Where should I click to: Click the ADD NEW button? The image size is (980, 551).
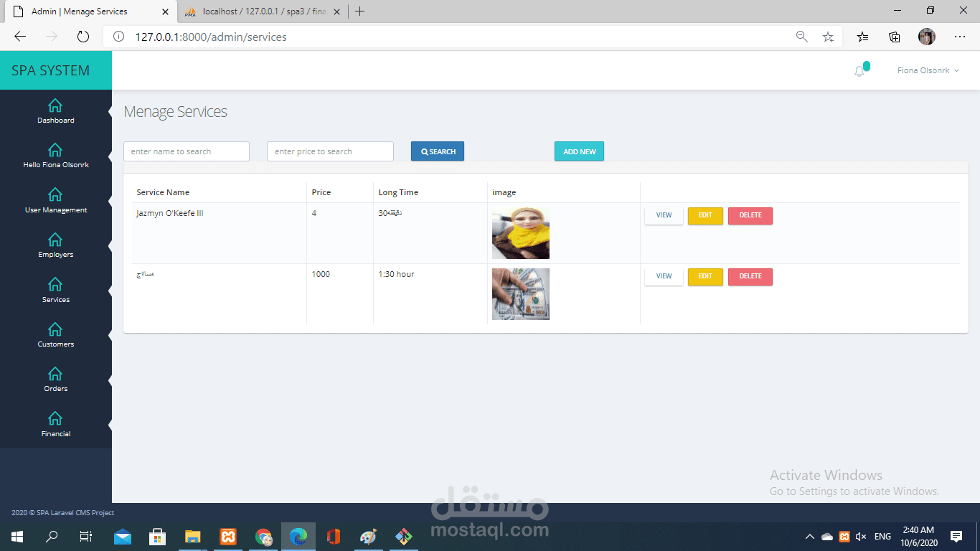579,151
